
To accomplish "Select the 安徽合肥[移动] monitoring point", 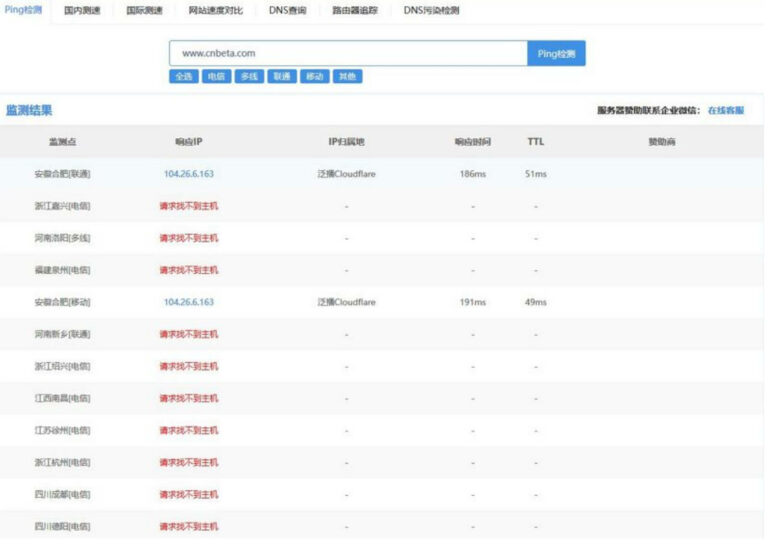I will point(63,302).
